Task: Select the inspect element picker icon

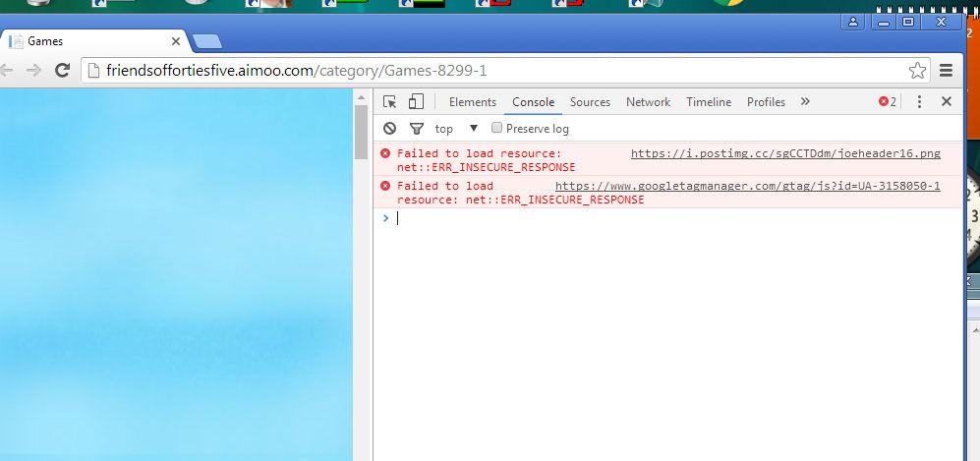Action: pos(390,102)
